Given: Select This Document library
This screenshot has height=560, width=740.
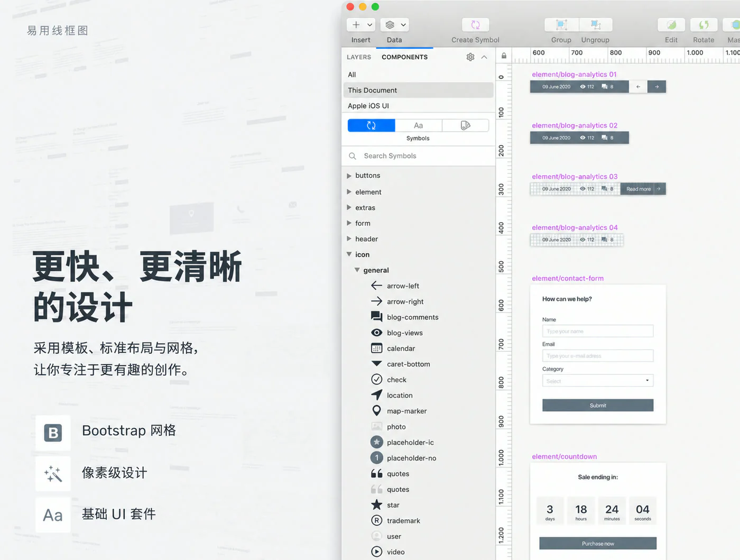Looking at the screenshot, I should (x=418, y=90).
